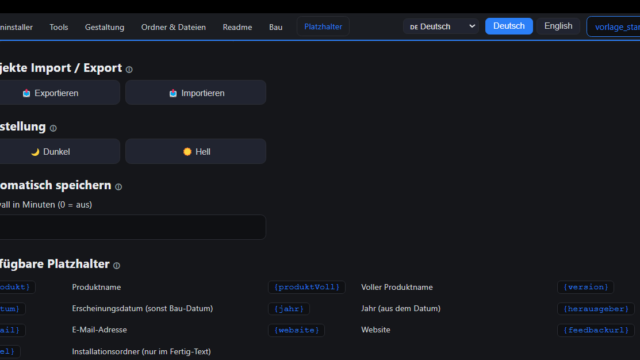The width and height of the screenshot is (640, 360).
Task: Click the {feedbackurl} placeholder chip
Action: (x=596, y=330)
